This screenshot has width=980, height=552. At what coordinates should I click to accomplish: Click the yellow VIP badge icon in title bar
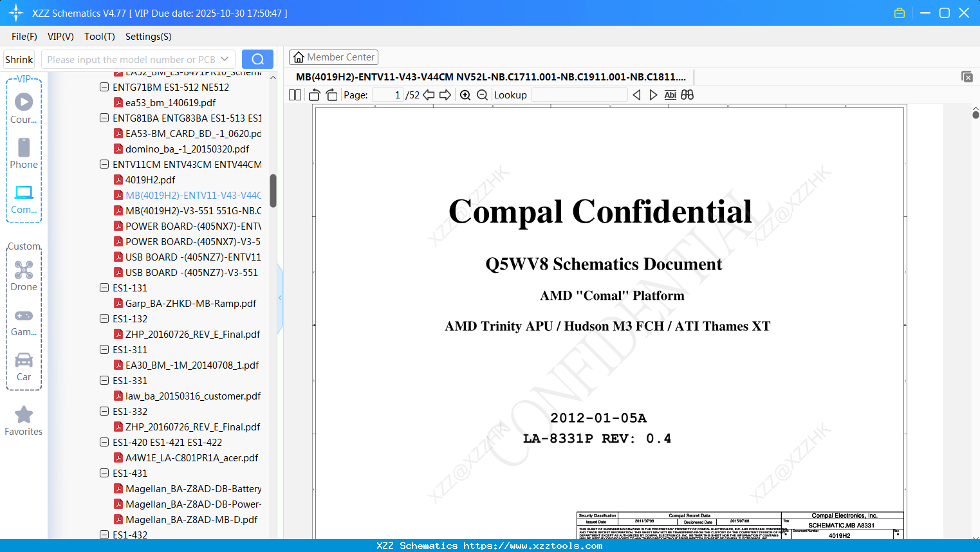click(900, 13)
